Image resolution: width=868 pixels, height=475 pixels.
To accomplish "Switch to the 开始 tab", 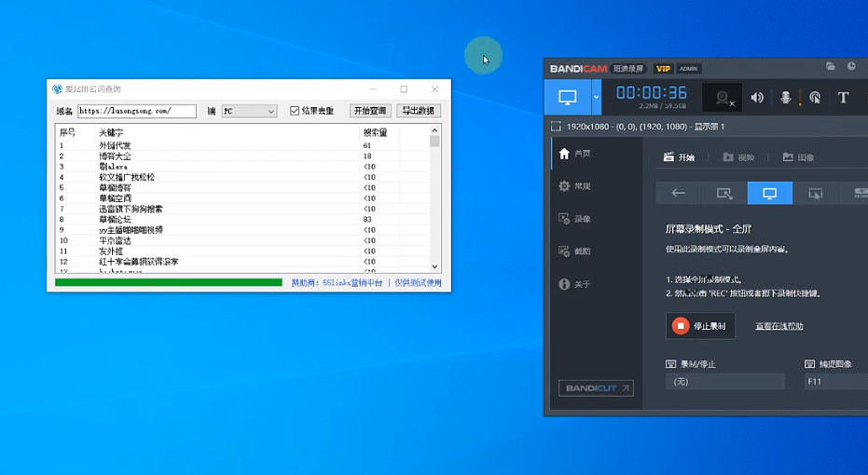I will (679, 157).
